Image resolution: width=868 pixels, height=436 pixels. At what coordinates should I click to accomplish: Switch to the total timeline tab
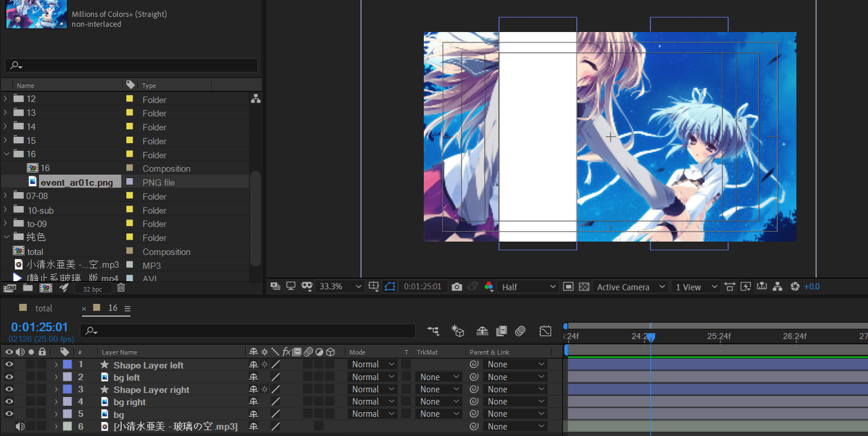44,309
